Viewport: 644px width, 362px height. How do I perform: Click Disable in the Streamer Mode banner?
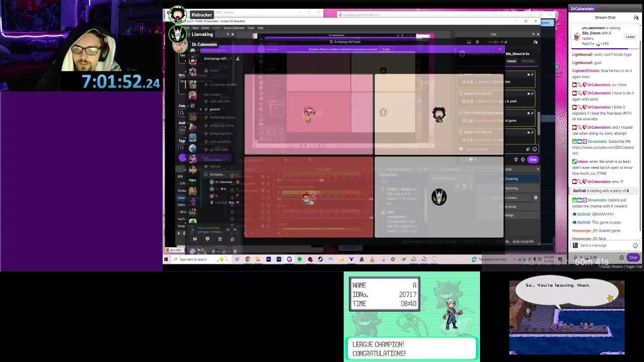coord(386,49)
